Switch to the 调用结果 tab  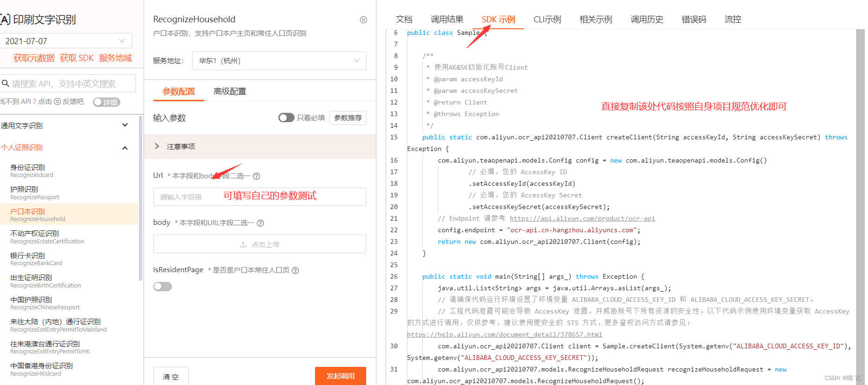click(x=447, y=20)
